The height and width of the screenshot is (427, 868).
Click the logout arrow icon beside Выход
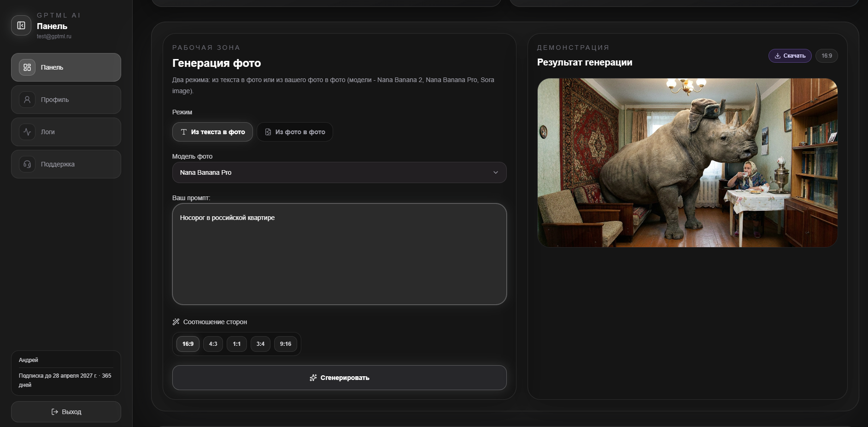coord(55,412)
